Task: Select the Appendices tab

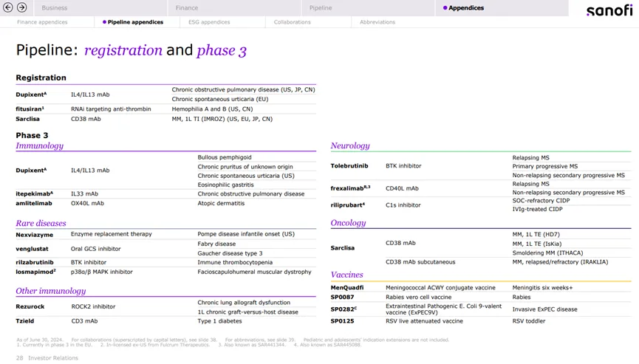Action: [465, 8]
